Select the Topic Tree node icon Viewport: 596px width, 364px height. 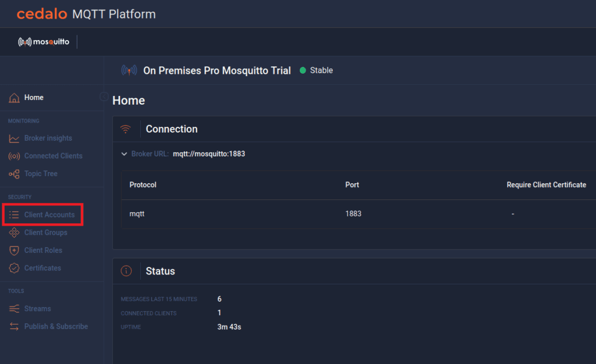(13, 174)
